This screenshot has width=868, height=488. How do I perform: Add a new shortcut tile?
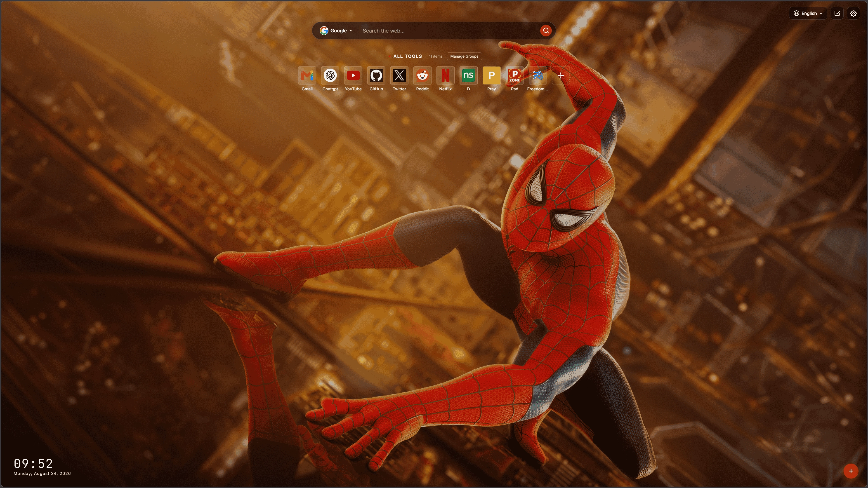tap(561, 76)
